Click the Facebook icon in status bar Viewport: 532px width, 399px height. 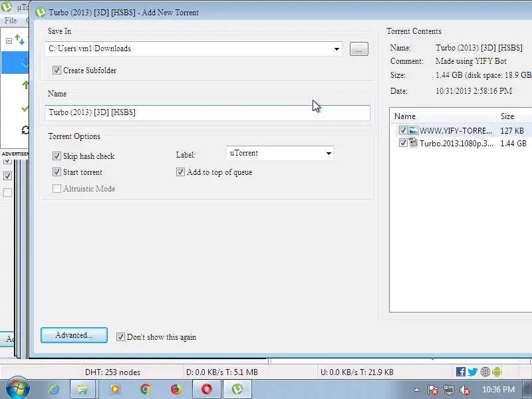click(x=460, y=372)
